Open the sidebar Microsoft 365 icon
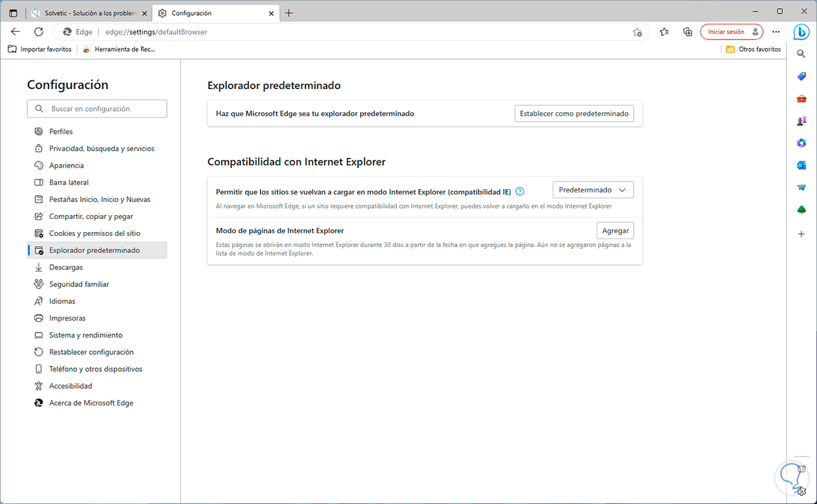The height and width of the screenshot is (504, 817). coord(801,143)
